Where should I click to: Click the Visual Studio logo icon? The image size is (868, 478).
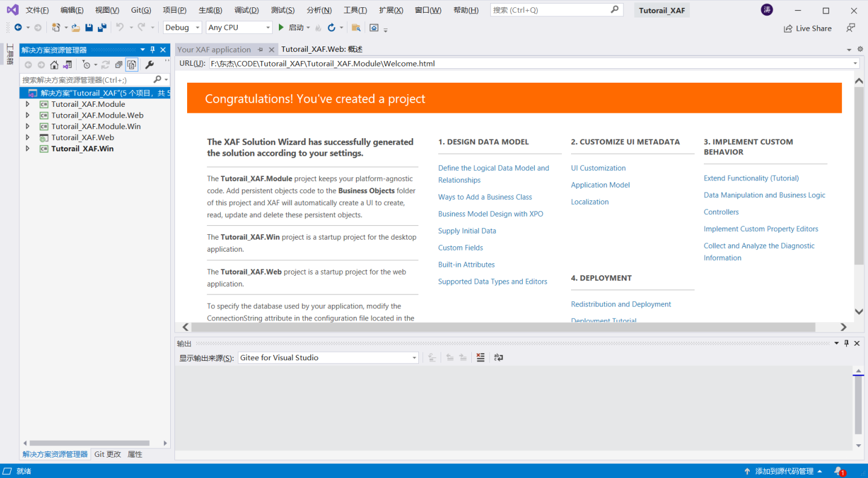(12, 10)
